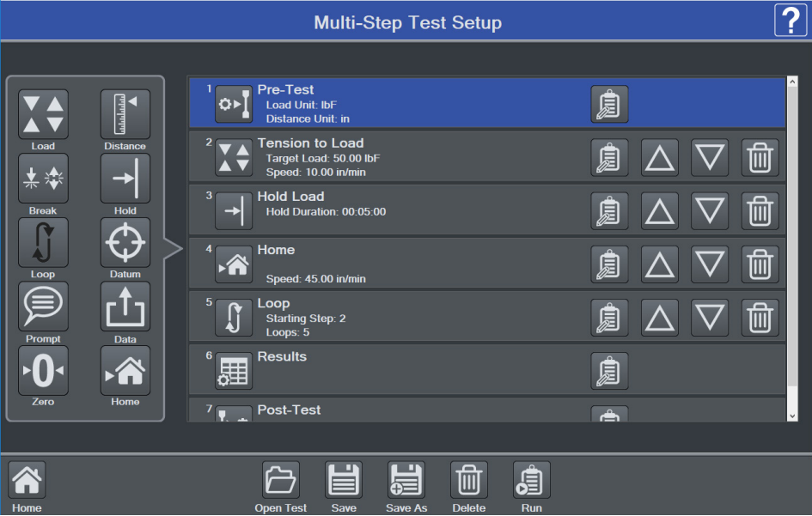Save the current test
Screen dimensions: 812x516
(344, 481)
